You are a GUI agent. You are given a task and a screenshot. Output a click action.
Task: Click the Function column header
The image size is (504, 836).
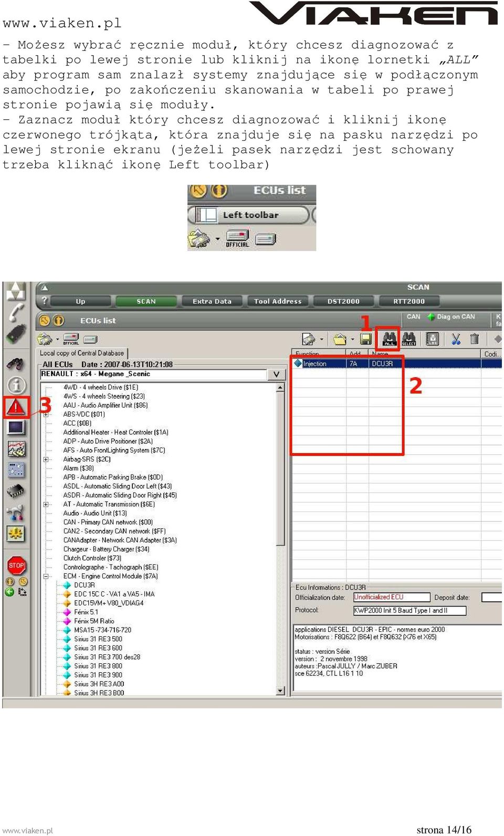coord(318,353)
